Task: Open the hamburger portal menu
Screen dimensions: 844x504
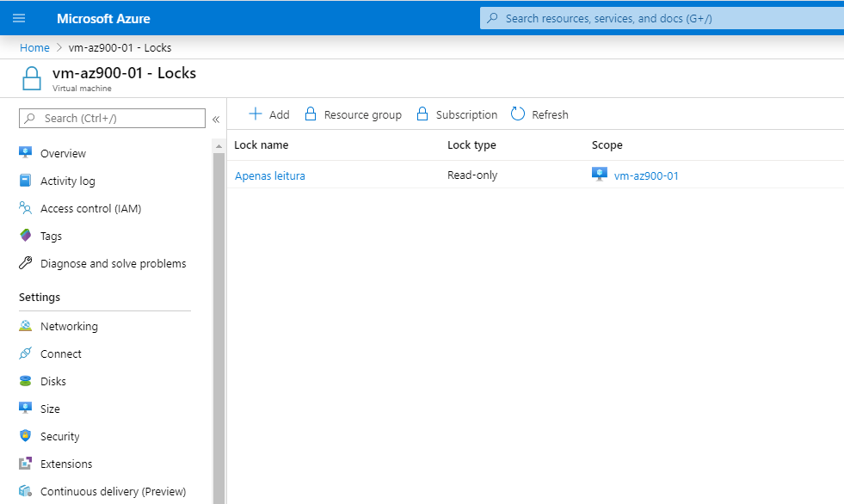Action: pyautogui.click(x=19, y=18)
